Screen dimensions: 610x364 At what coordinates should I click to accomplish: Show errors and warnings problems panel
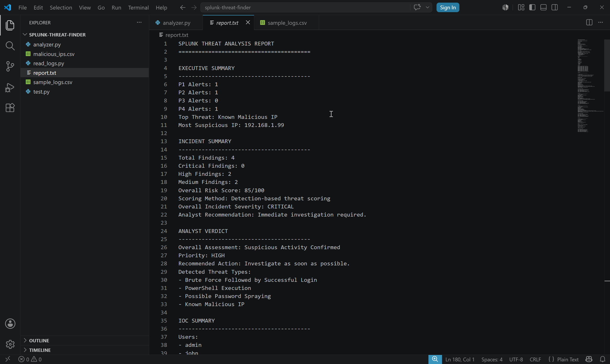(x=30, y=359)
